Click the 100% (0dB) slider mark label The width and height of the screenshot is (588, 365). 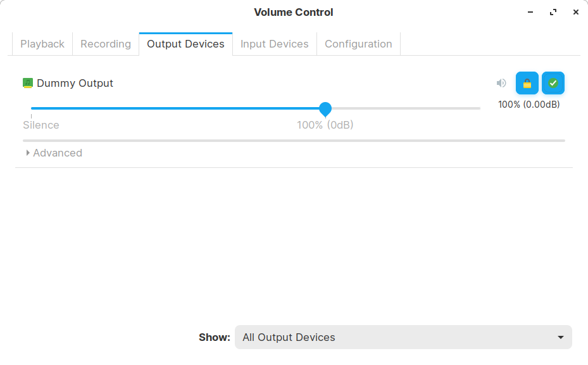pos(325,125)
